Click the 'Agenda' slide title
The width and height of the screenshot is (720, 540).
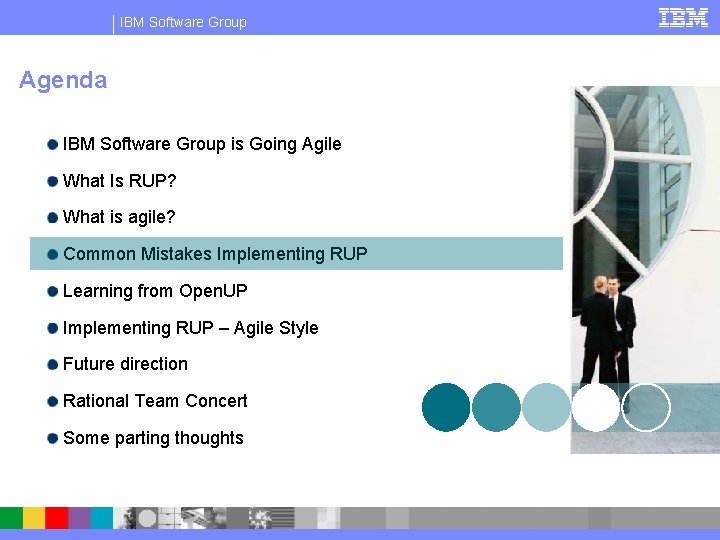point(63,80)
